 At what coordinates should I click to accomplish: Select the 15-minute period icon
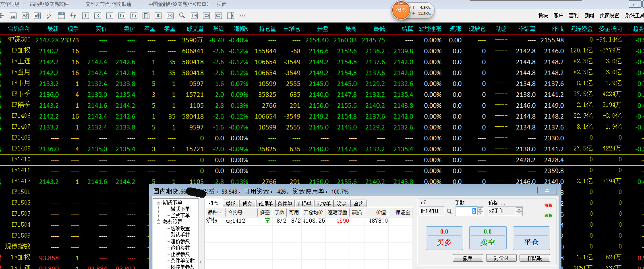click(x=122, y=16)
